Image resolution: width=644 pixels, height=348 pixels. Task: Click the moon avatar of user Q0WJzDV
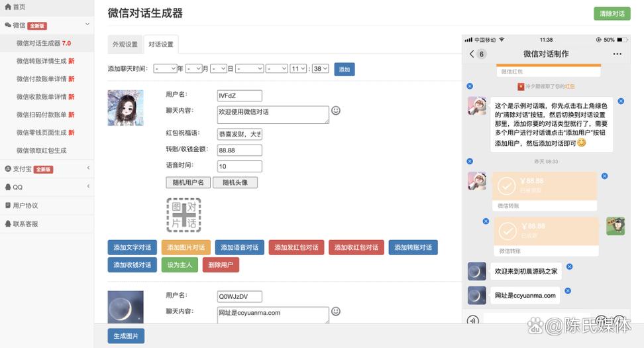tap(126, 307)
